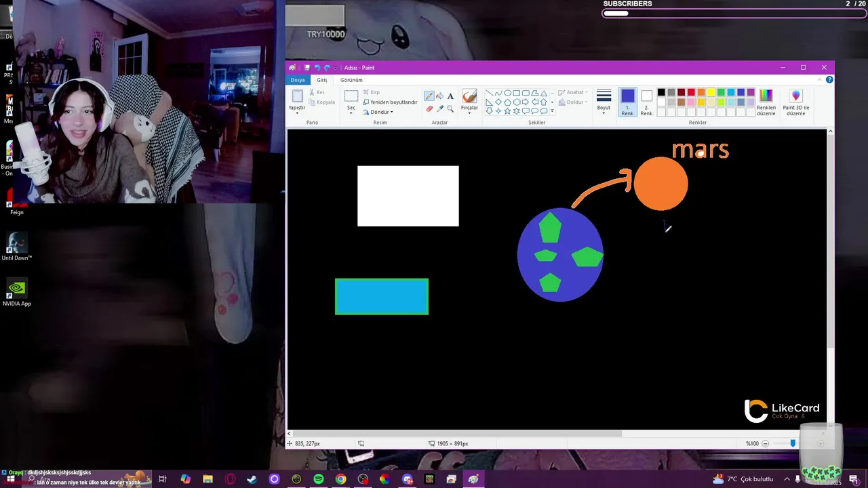Viewport: 868px width, 488px height.
Task: Open the weather widget 7°C Çok bulutlu
Action: (x=743, y=479)
